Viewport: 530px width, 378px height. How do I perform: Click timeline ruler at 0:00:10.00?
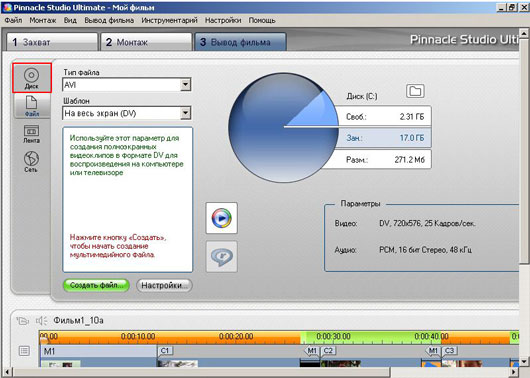click(138, 336)
